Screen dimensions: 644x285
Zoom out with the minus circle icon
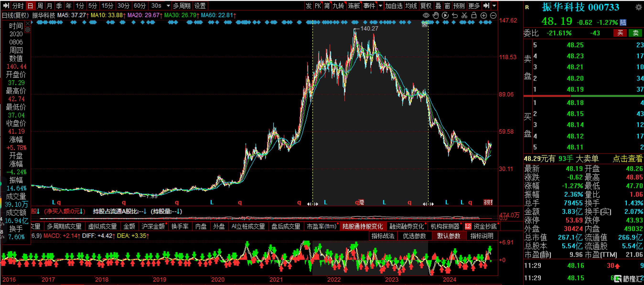pos(493,16)
